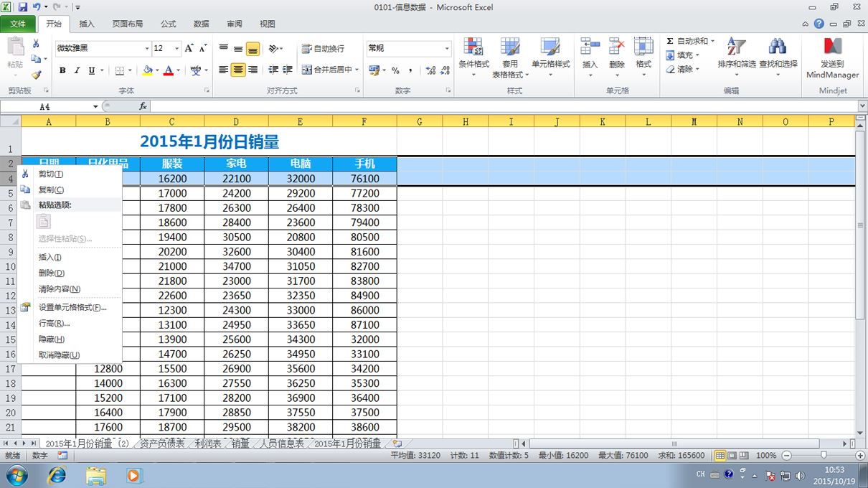Viewport: 868px width, 488px height.
Task: Toggle top vertical alignment
Action: (x=224, y=49)
